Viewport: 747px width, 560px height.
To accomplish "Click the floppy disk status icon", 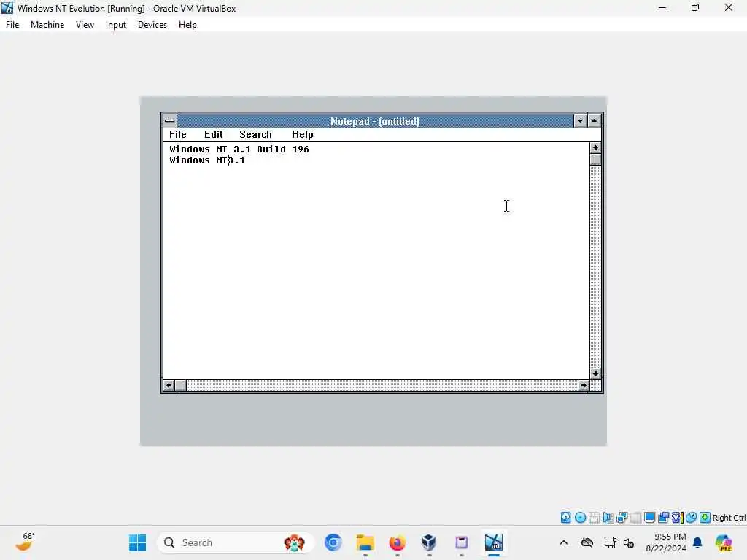I will coord(594,518).
